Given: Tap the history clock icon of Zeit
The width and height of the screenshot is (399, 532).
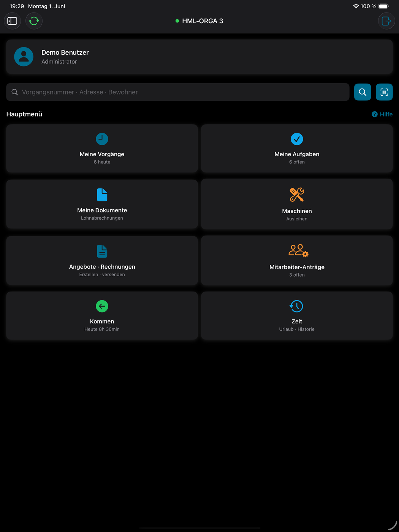Looking at the screenshot, I should tap(296, 306).
